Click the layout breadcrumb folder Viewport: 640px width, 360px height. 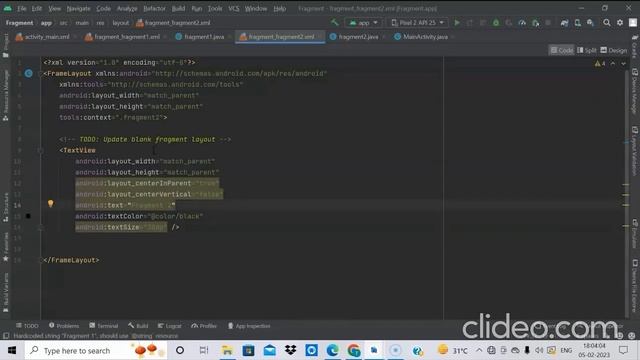pyautogui.click(x=121, y=23)
